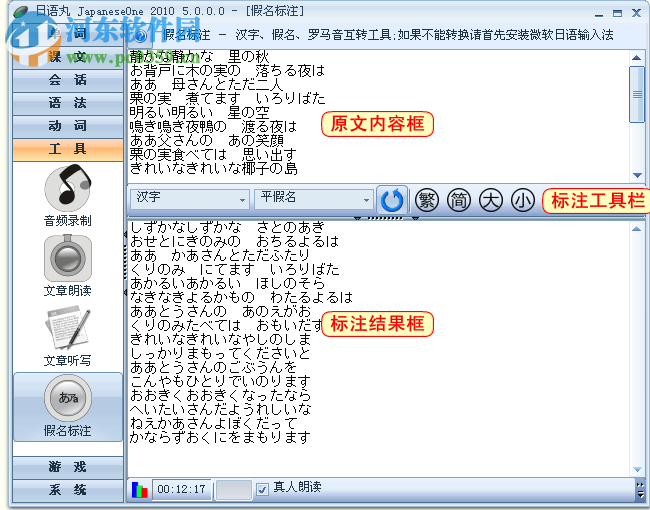This screenshot has width=650, height=510.
Task: Switch to the 动词 section
Action: coord(68,126)
